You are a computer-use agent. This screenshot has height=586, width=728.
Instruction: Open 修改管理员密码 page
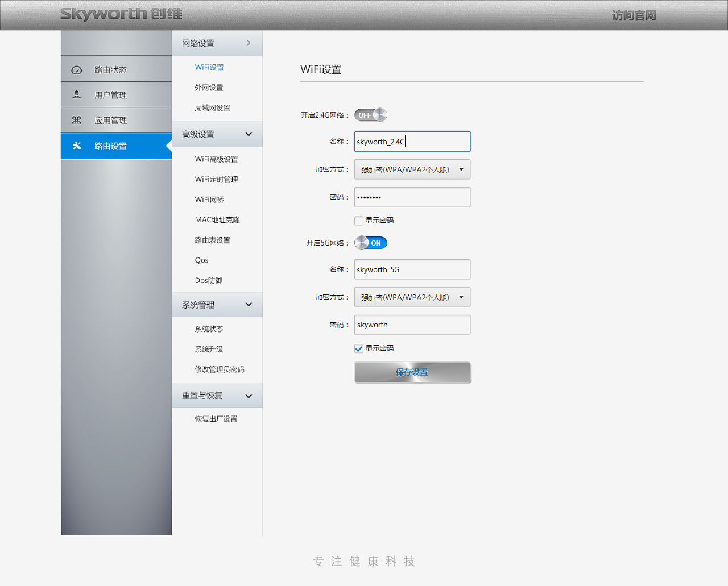tap(220, 369)
